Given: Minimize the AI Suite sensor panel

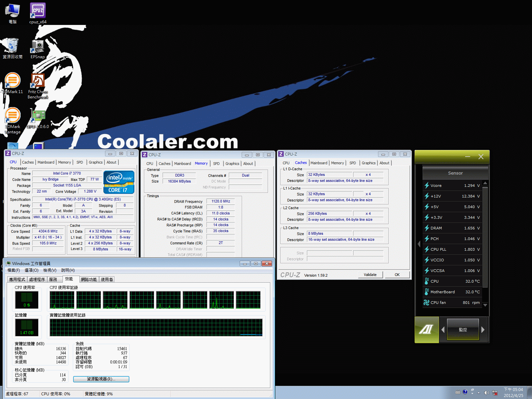Looking at the screenshot, I should 467,157.
